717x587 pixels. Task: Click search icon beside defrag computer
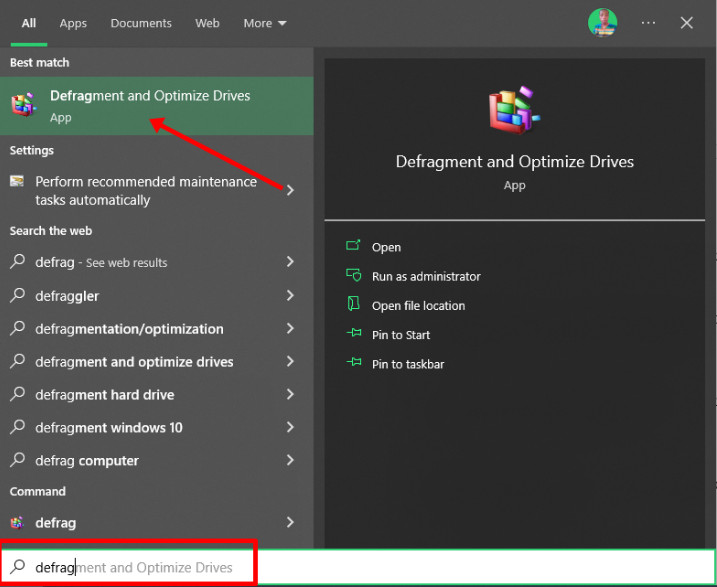pos(17,459)
